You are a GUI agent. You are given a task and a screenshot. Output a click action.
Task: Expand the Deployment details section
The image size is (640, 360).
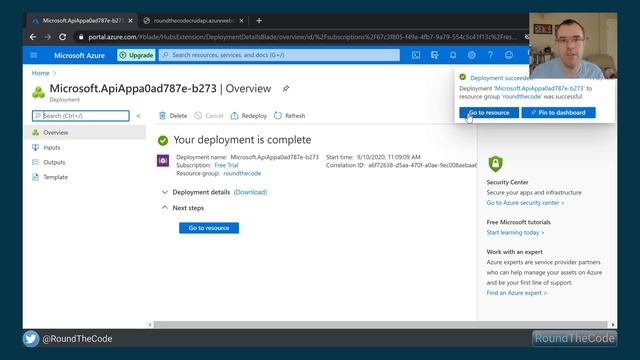[x=164, y=192]
